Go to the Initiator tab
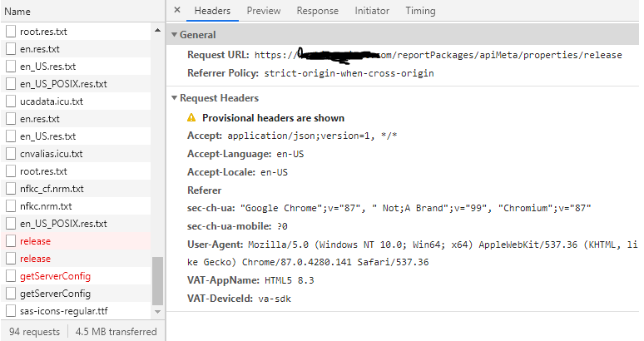This screenshot has height=341, width=644. [371, 11]
